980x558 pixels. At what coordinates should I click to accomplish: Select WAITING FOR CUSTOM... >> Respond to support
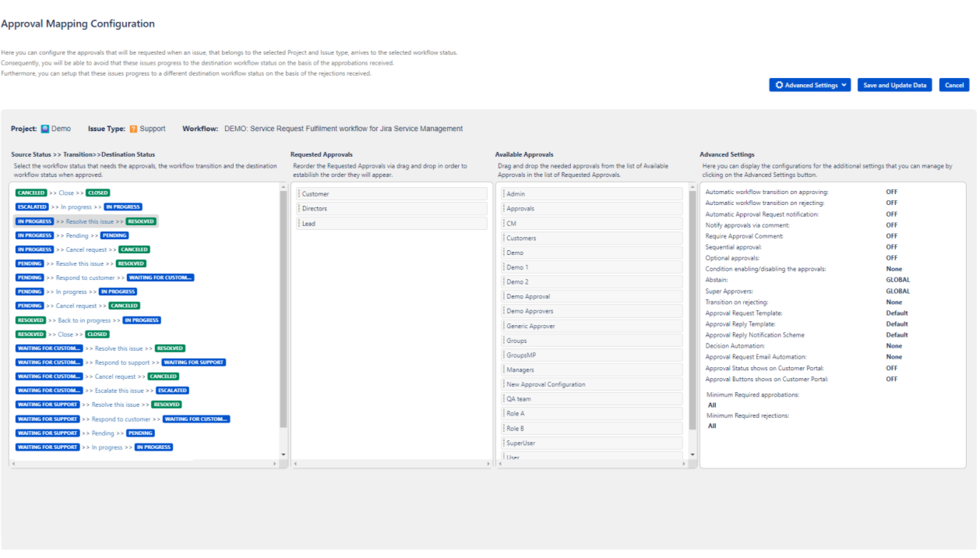coord(121,362)
